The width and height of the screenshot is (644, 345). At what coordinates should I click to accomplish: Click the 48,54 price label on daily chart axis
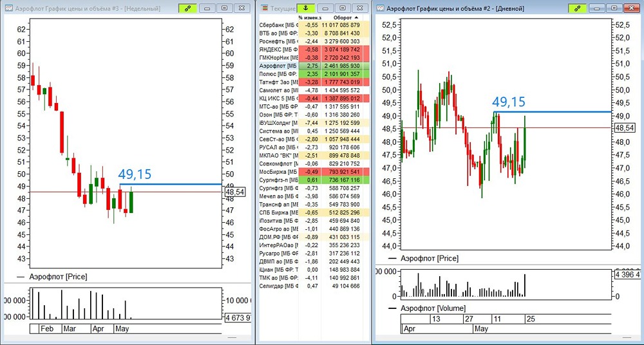click(625, 128)
